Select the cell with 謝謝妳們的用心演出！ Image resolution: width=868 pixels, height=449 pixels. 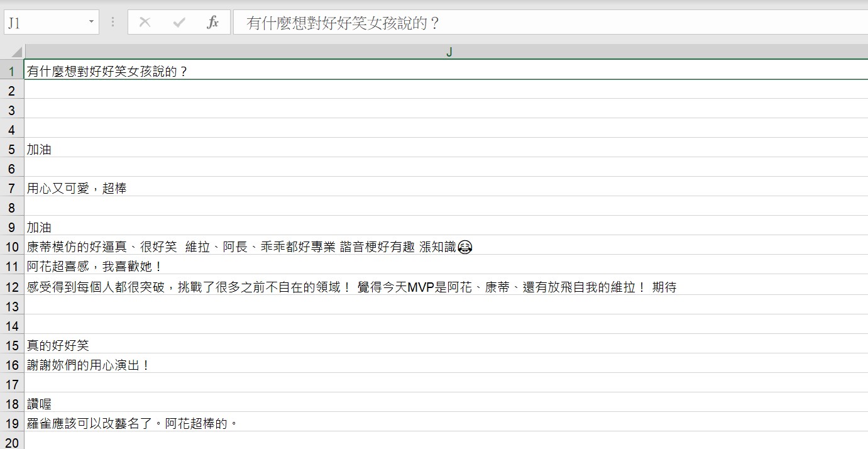click(88, 365)
